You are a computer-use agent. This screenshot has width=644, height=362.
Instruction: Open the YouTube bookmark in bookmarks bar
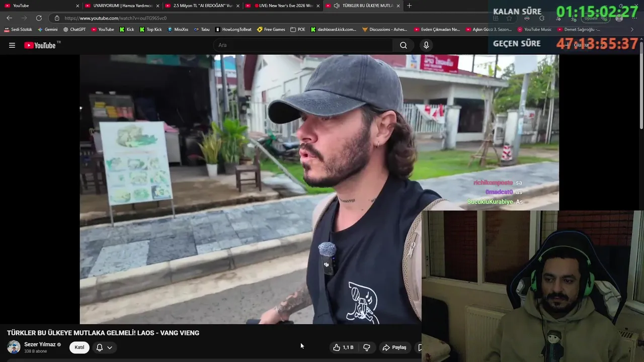[x=103, y=30]
